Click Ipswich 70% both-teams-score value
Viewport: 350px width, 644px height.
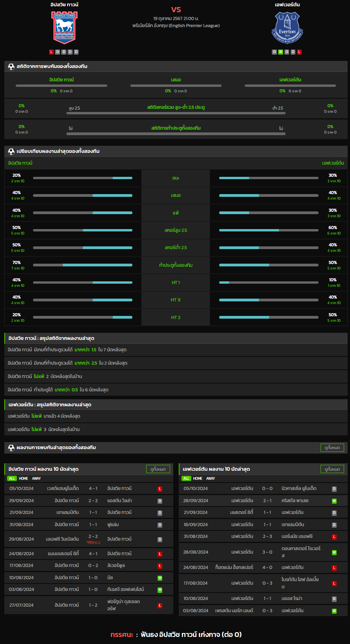pos(16,263)
